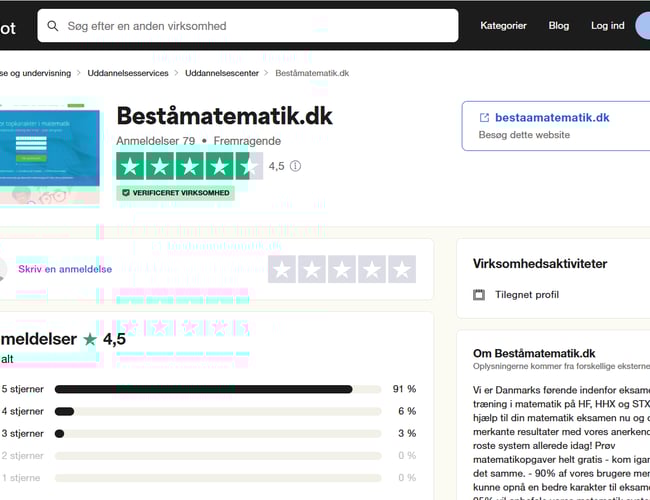This screenshot has height=500, width=650.
Task: Click the calendar icon by Tilegnet profil
Action: (479, 295)
